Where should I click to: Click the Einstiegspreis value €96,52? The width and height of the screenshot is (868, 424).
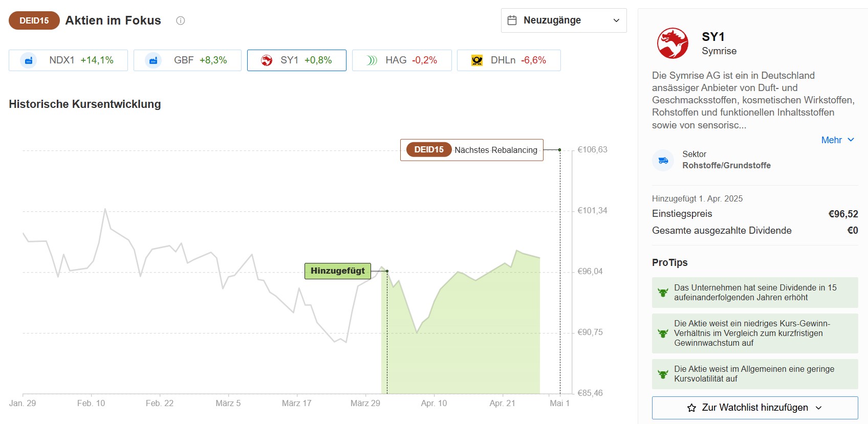click(843, 214)
